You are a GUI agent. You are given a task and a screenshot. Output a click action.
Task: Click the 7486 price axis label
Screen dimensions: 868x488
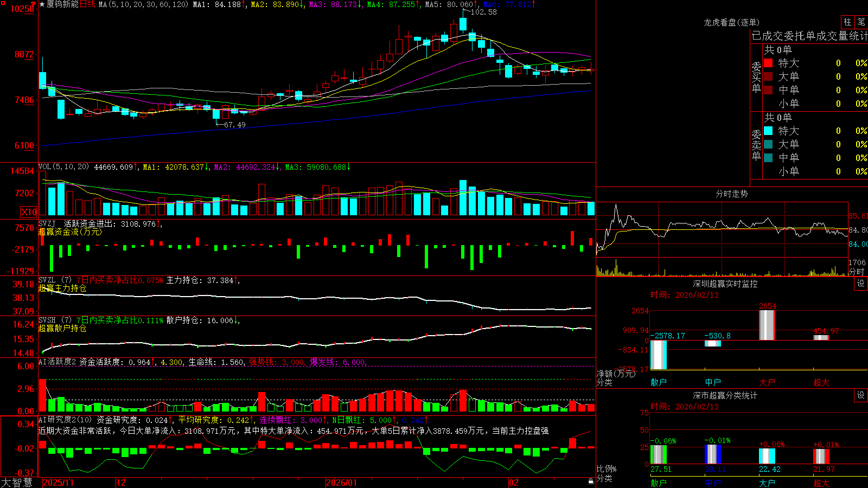[x=24, y=100]
